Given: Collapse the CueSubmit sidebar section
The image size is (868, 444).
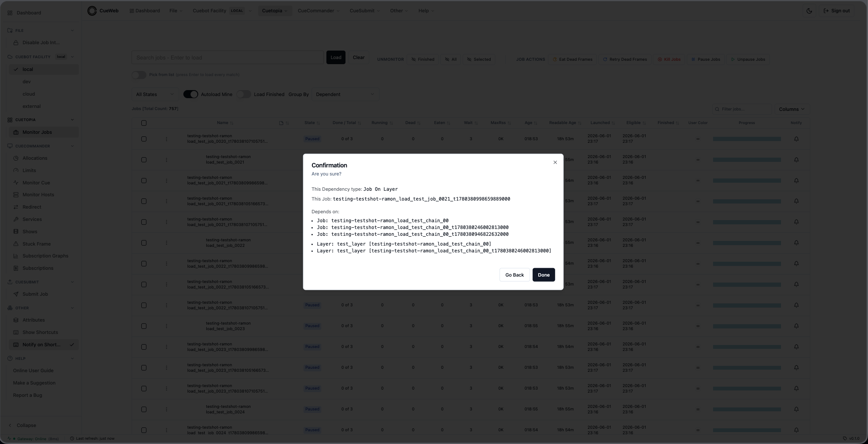Looking at the screenshot, I should coord(41,282).
